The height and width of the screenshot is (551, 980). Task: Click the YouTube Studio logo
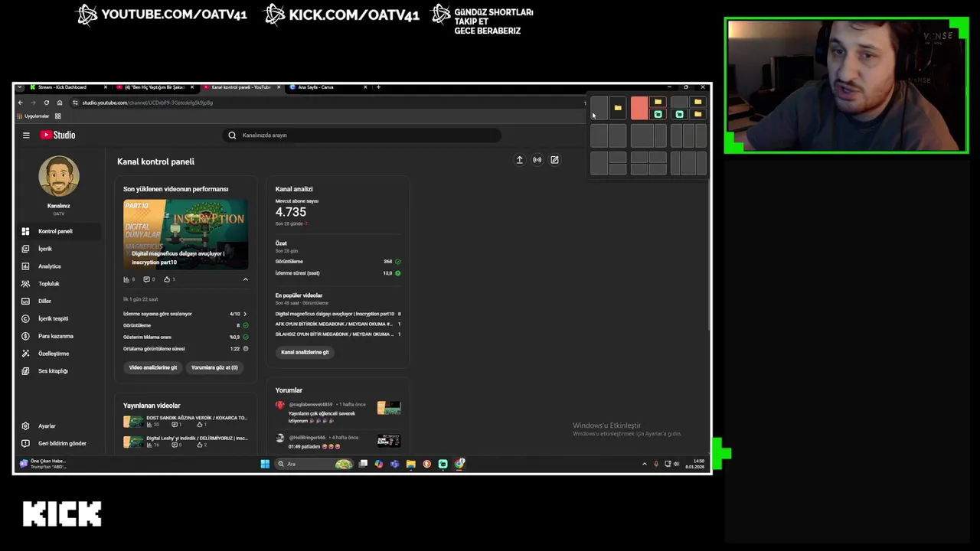tap(58, 135)
